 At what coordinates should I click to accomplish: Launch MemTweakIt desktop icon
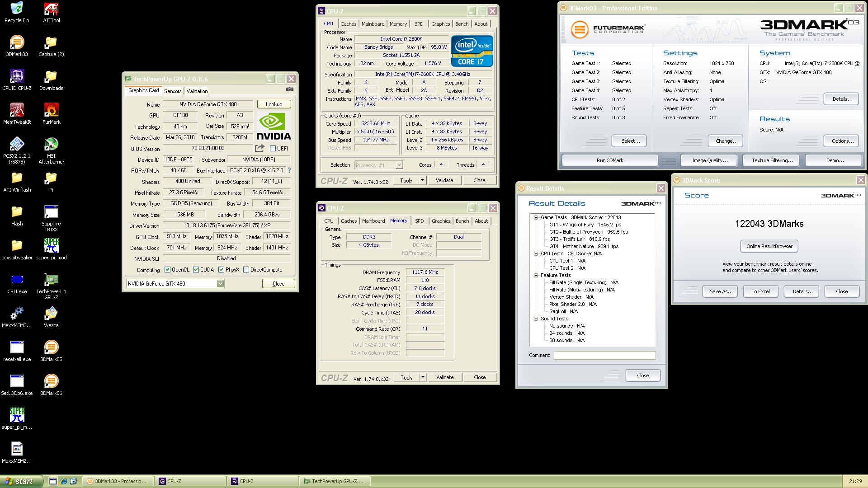tap(17, 114)
